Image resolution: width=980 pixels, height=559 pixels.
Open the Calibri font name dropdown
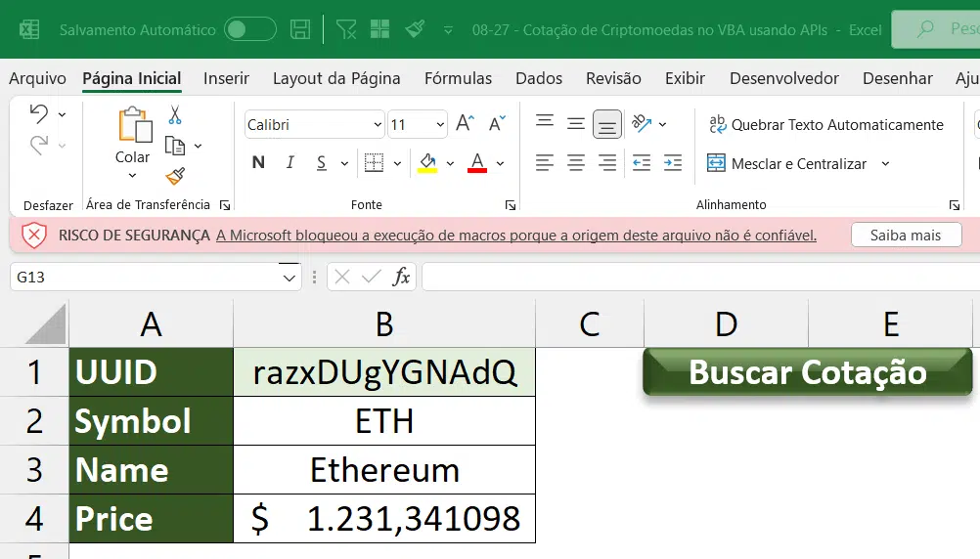click(x=378, y=125)
